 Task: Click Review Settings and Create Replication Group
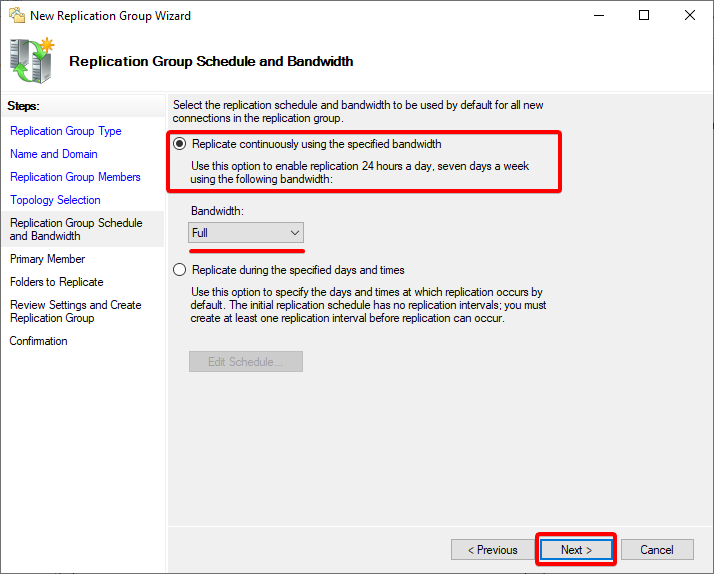(x=75, y=311)
